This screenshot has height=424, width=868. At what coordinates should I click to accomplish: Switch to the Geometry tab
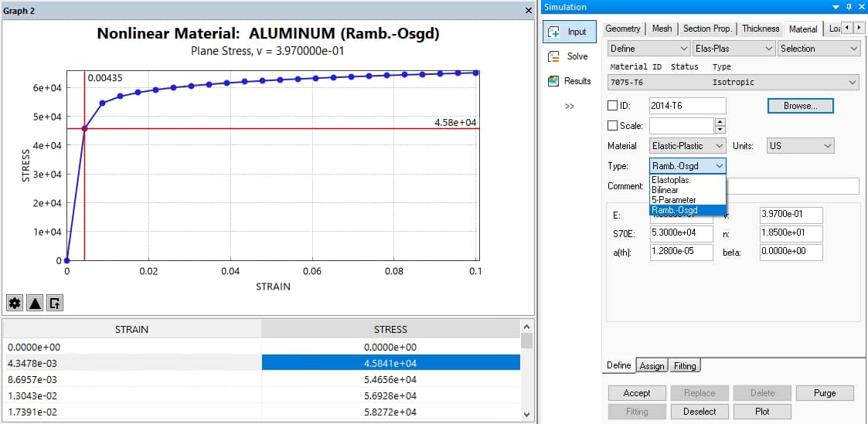[x=622, y=29]
